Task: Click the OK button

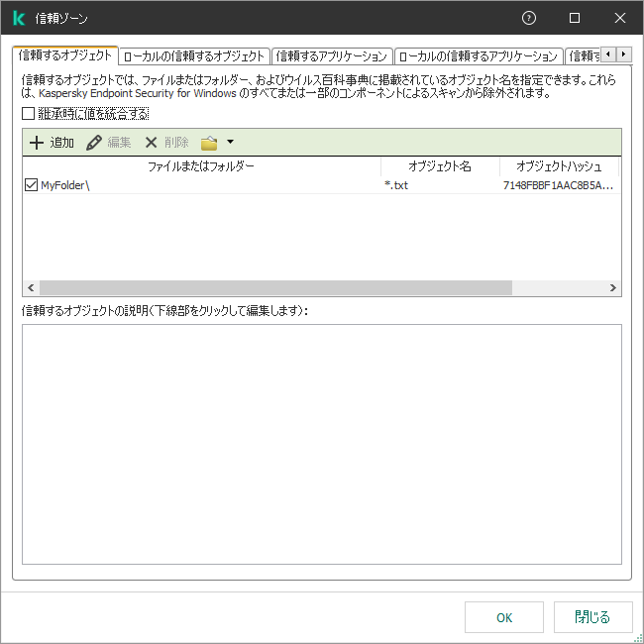Action: coord(504,617)
